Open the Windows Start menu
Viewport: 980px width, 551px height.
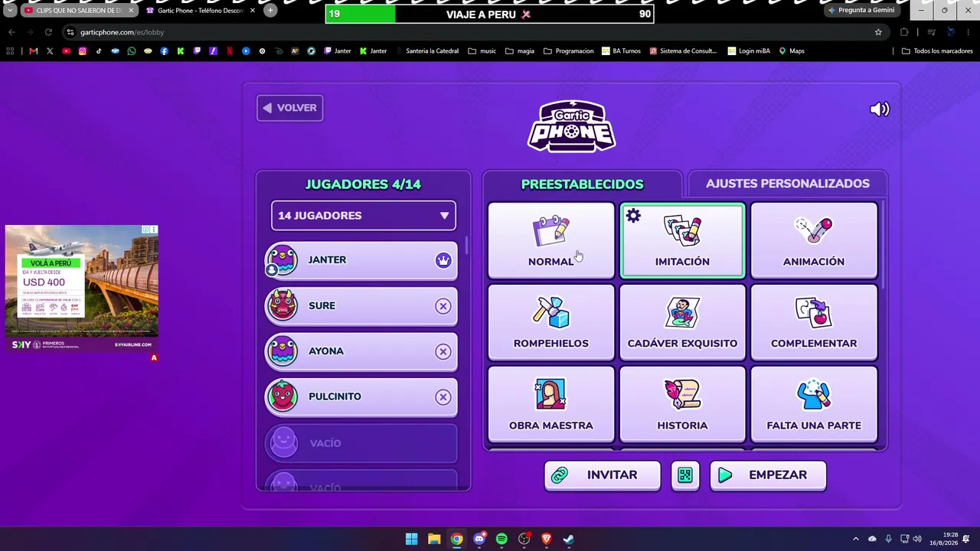pyautogui.click(x=411, y=539)
